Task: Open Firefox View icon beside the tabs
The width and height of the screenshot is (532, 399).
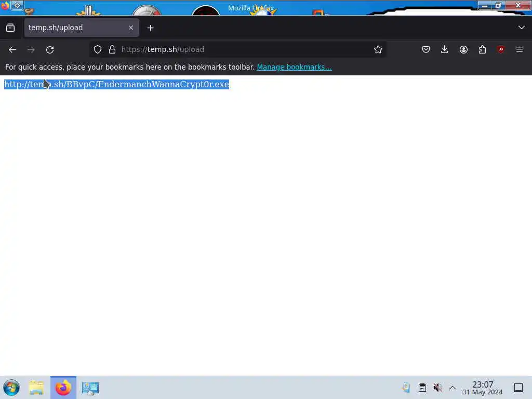Action: (10, 28)
